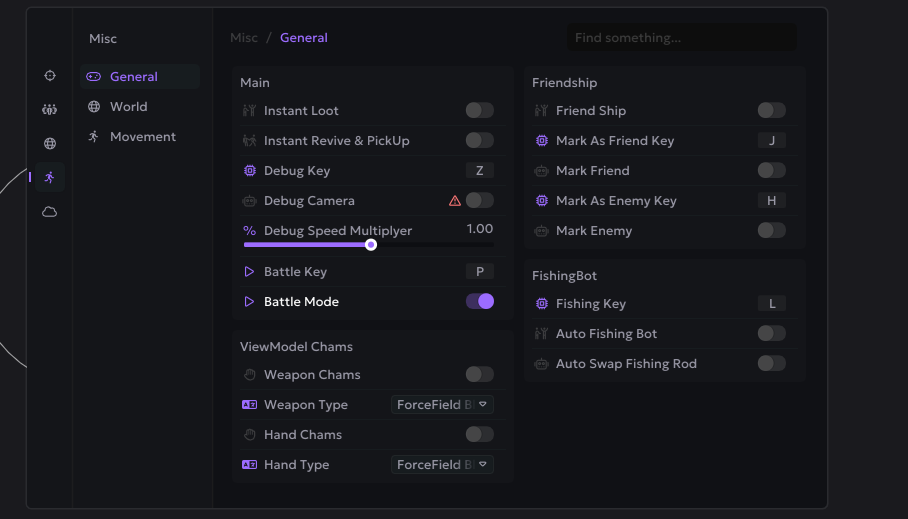
Task: Click the Debug Key Z keybind button
Action: [480, 171]
